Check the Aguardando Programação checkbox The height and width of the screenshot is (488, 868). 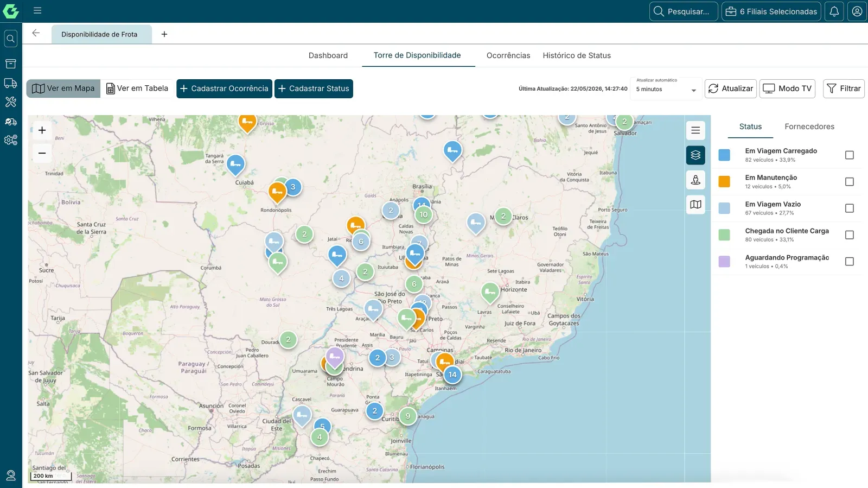click(x=850, y=262)
